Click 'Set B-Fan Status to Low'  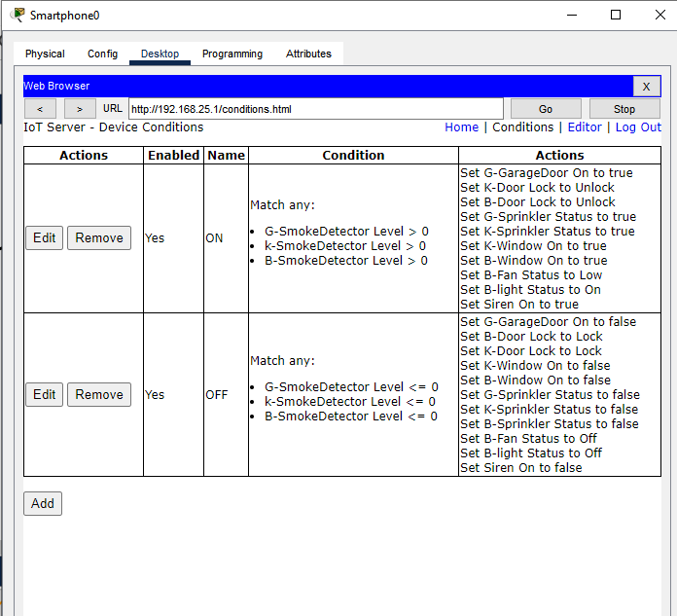531,275
